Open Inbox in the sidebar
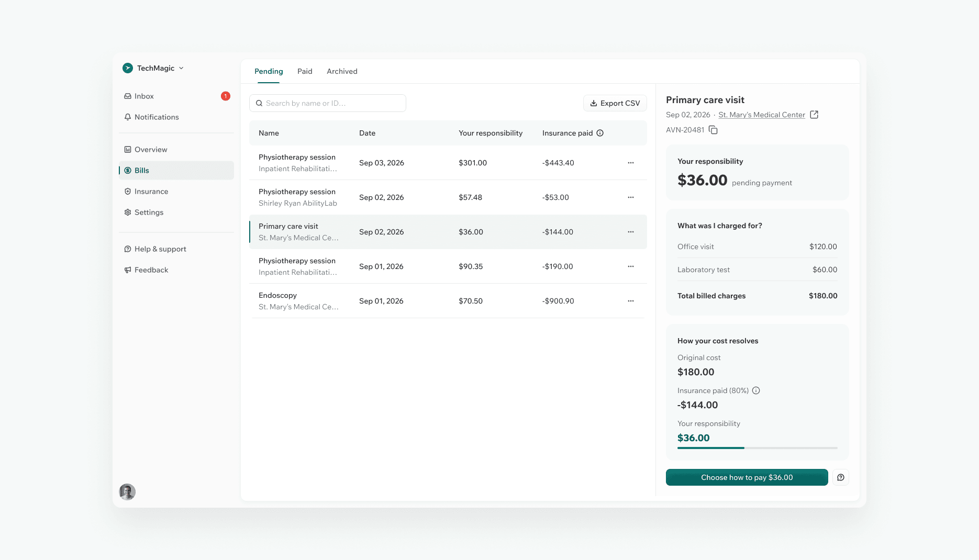Image resolution: width=979 pixels, height=560 pixels. coord(176,96)
